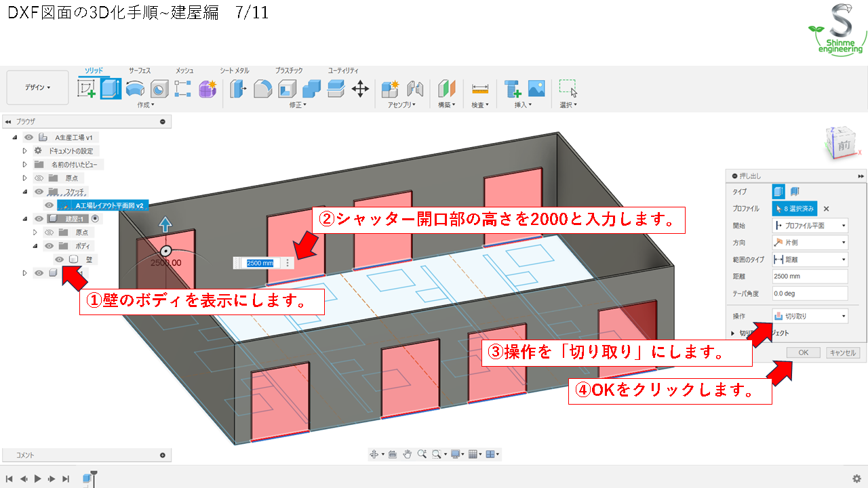Toggle visibility of A工場レイアウト平面図 v2 sketch

pos(50,205)
